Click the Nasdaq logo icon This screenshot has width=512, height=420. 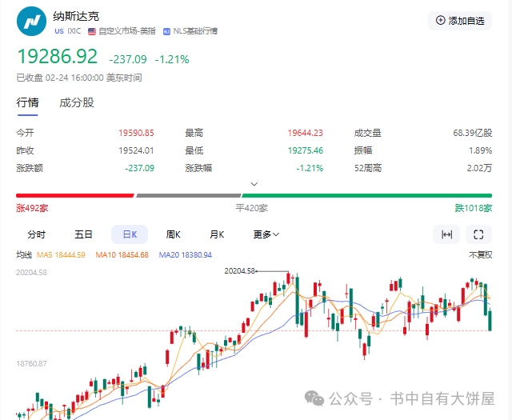pyautogui.click(x=31, y=22)
